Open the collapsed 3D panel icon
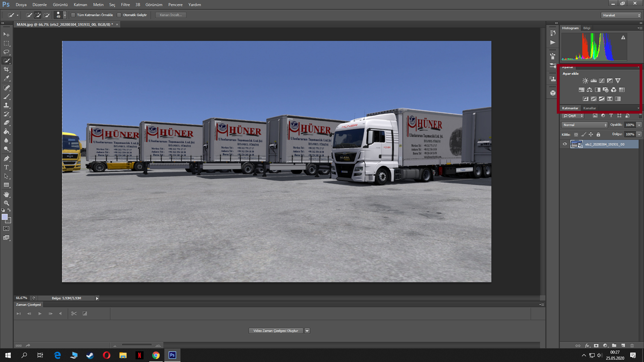644x362 pixels. (553, 93)
